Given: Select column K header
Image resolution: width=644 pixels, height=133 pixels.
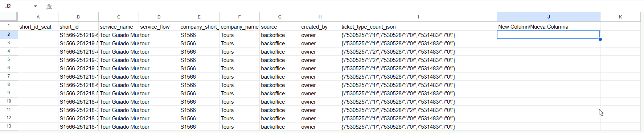Looking at the screenshot, I should [620, 17].
